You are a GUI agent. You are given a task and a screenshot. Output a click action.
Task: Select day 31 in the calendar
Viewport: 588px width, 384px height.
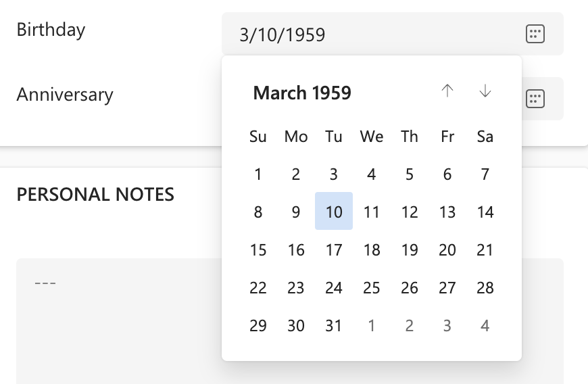(x=334, y=326)
